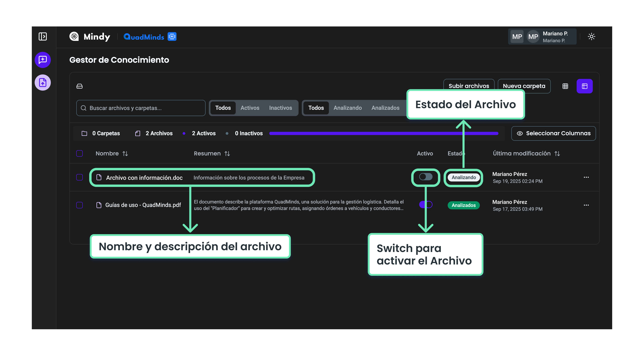Expand the collapsed sidebar panel icon

[43, 36]
